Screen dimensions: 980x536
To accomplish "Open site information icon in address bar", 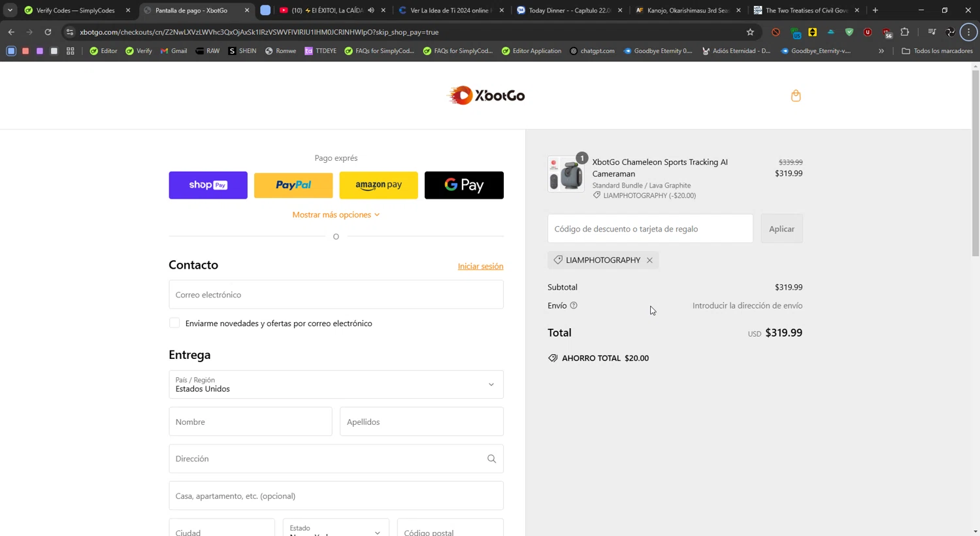I will pos(70,31).
